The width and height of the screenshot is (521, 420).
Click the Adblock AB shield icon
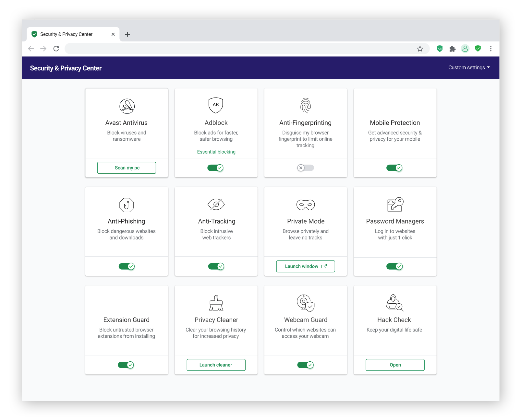216,105
